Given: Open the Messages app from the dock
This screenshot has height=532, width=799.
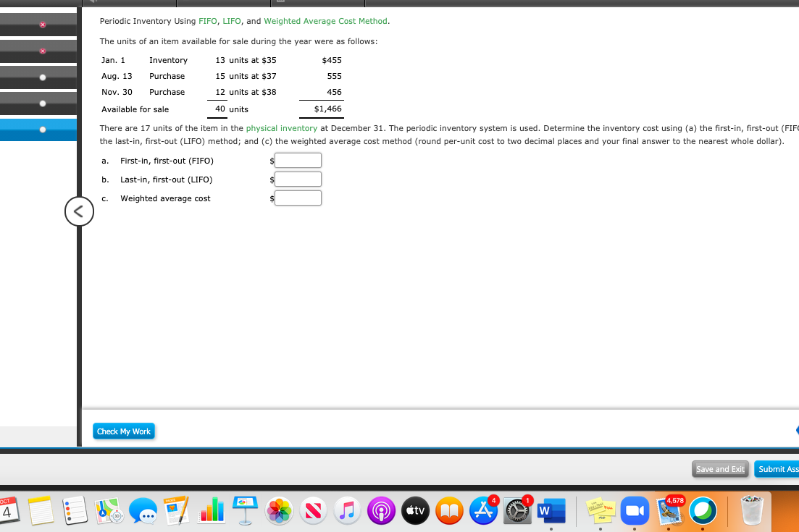Looking at the screenshot, I should [145, 511].
